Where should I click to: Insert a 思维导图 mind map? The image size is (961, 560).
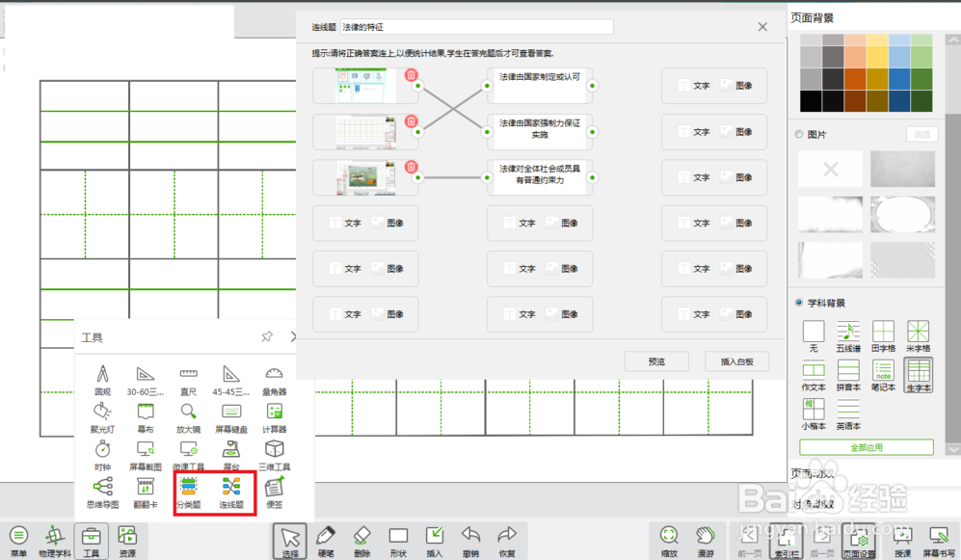[x=102, y=493]
